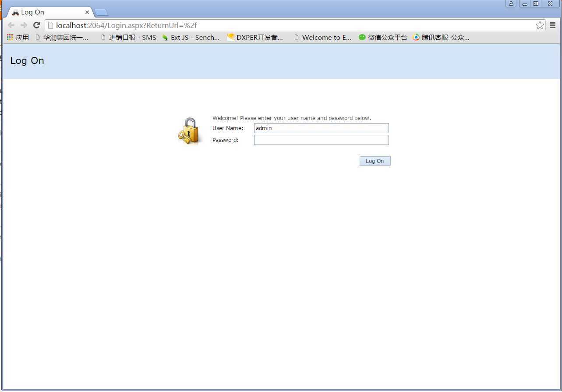Close the Log On tab

[x=87, y=12]
